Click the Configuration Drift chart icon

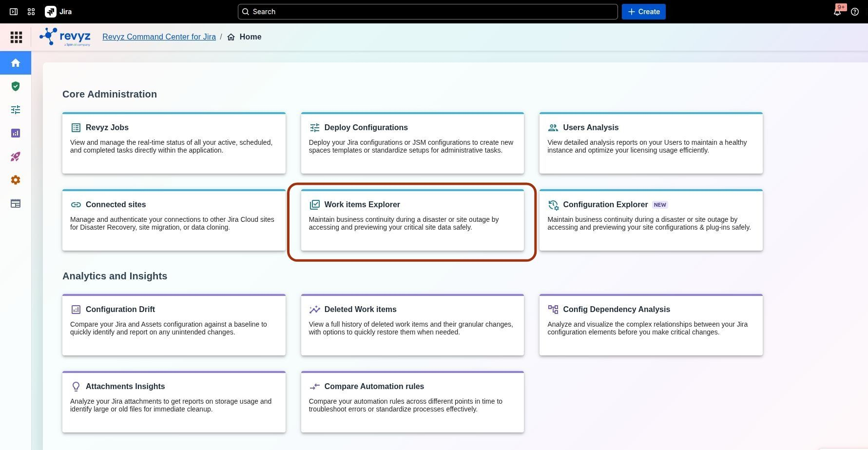pyautogui.click(x=76, y=310)
